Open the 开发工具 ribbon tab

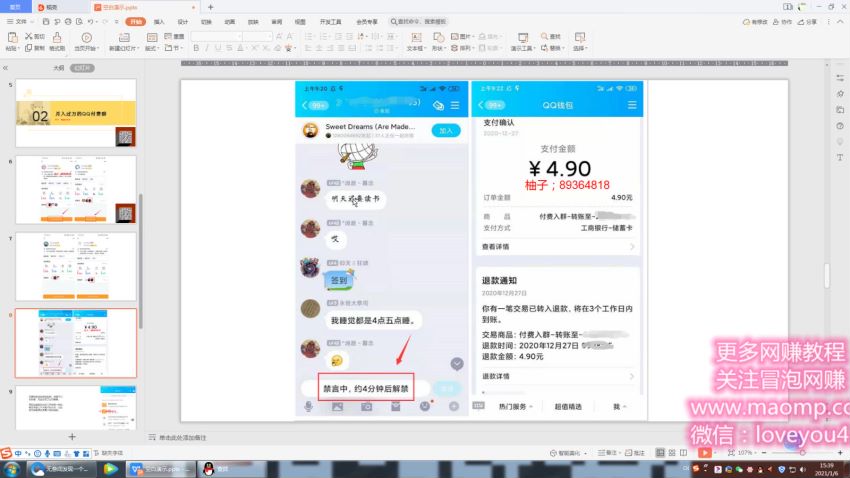pos(330,22)
